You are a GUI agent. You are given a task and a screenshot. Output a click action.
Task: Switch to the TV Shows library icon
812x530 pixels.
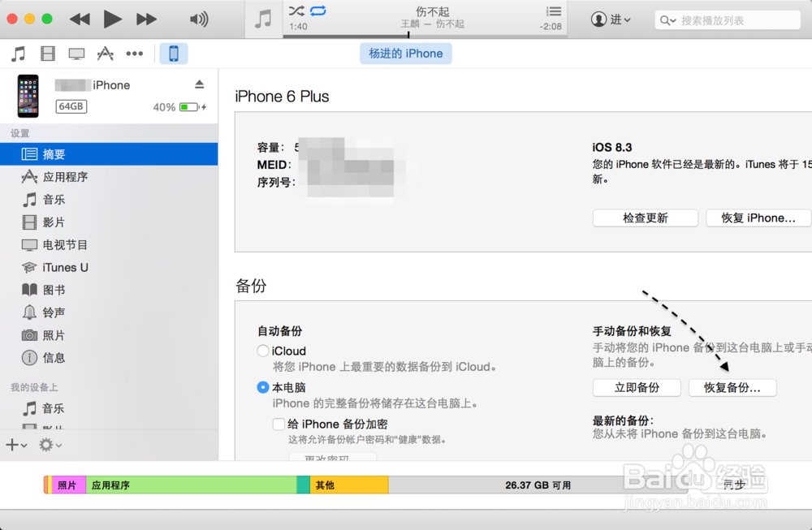(x=76, y=54)
